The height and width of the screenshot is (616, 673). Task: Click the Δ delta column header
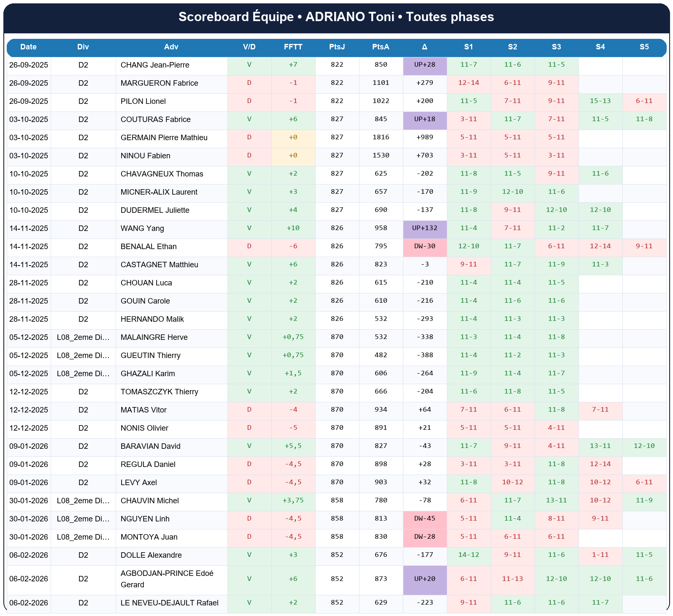pos(425,47)
